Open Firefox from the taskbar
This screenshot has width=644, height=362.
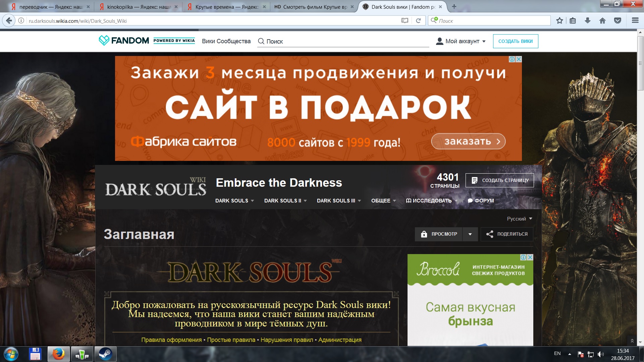point(59,354)
